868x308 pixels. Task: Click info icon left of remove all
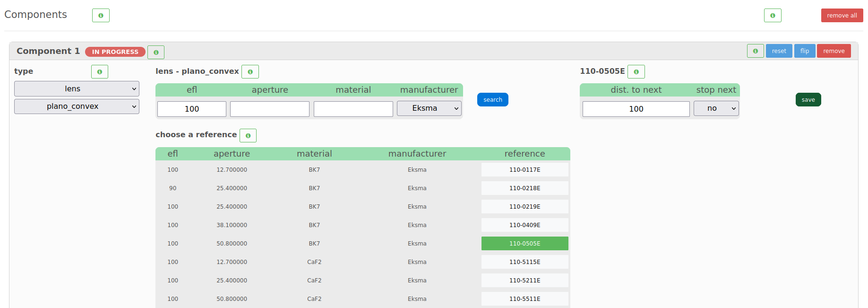pyautogui.click(x=773, y=15)
